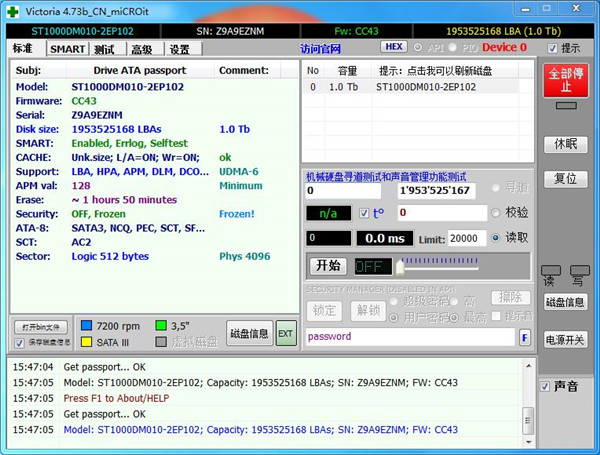The image size is (600, 455).
Task: Toggle the 声音 sound checkbox
Action: (545, 386)
